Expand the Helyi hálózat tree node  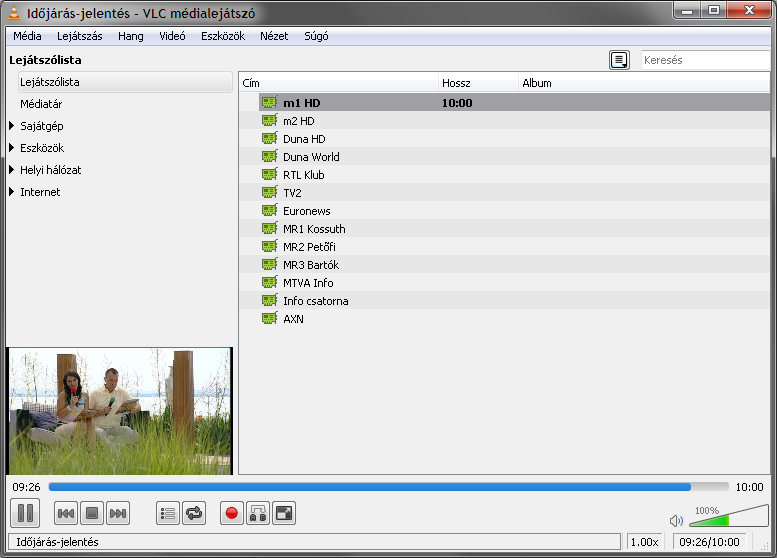click(x=12, y=170)
